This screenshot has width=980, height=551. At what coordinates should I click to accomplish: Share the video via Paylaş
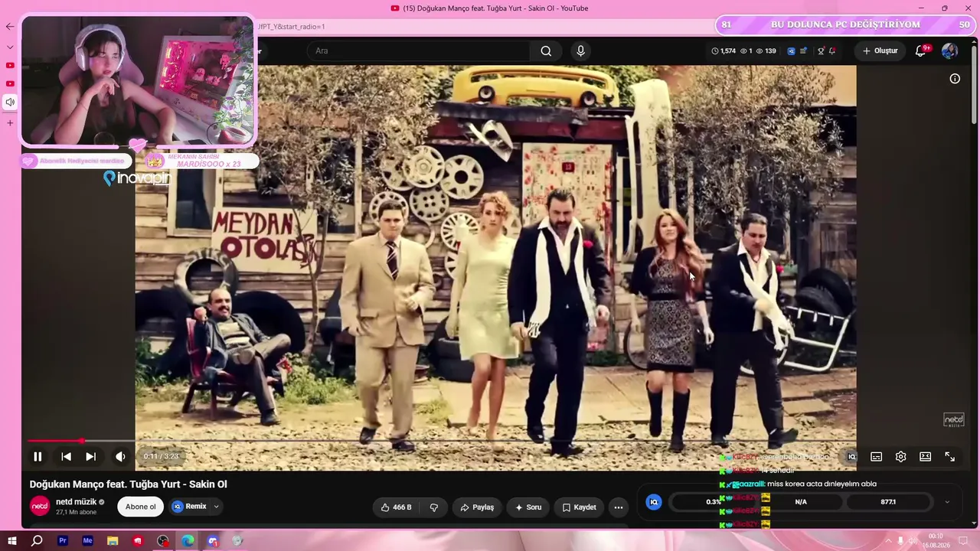click(476, 507)
